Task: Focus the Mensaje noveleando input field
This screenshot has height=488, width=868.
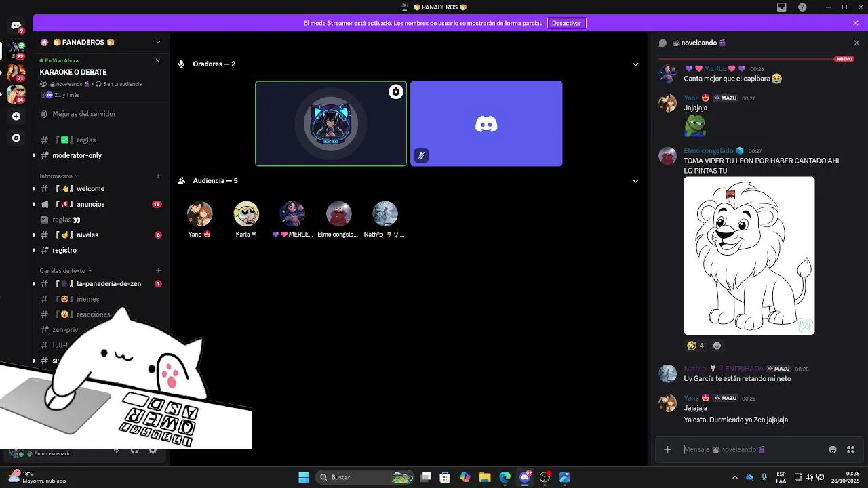Action: (753, 449)
